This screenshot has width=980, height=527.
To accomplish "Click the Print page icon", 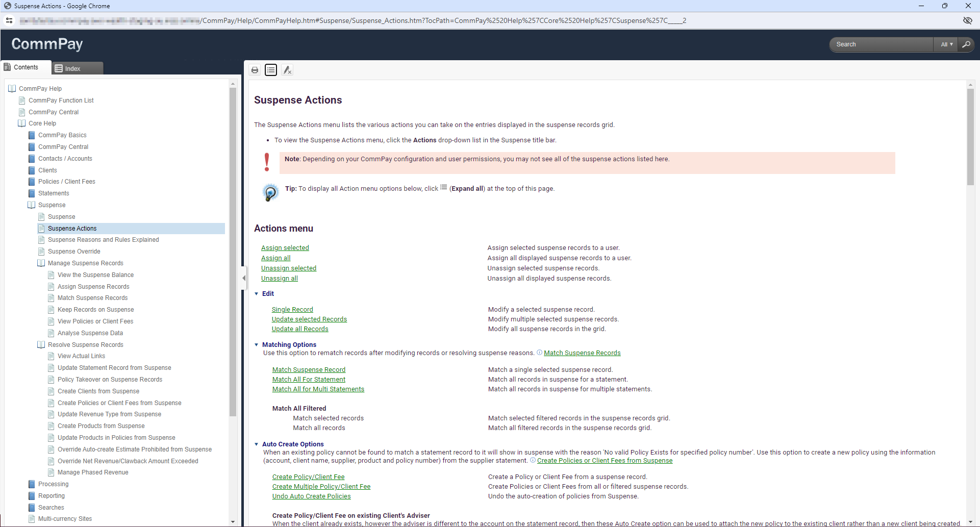I will pyautogui.click(x=255, y=70).
